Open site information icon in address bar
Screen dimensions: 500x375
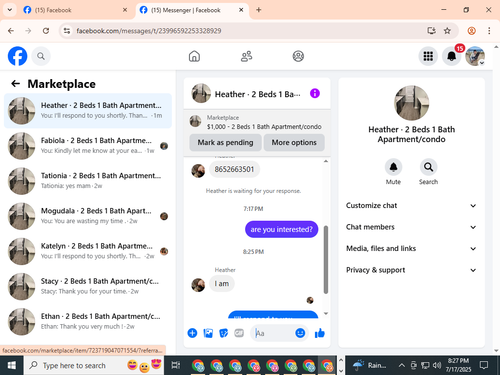click(x=67, y=31)
